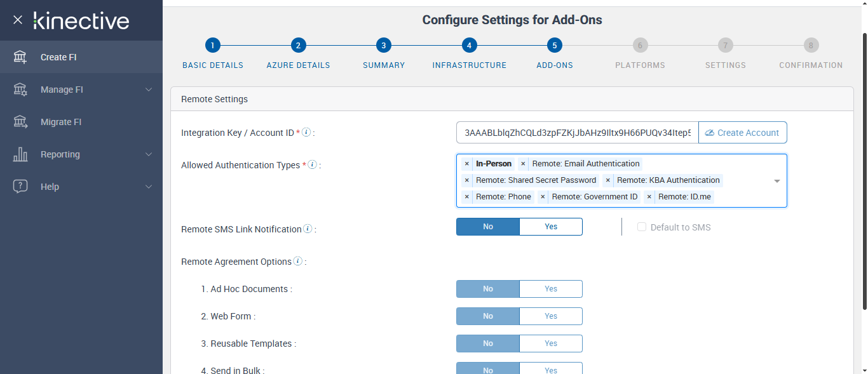Open the Allowed Authentication Types dropdown arrow
Image resolution: width=868 pixels, height=374 pixels.
point(776,181)
